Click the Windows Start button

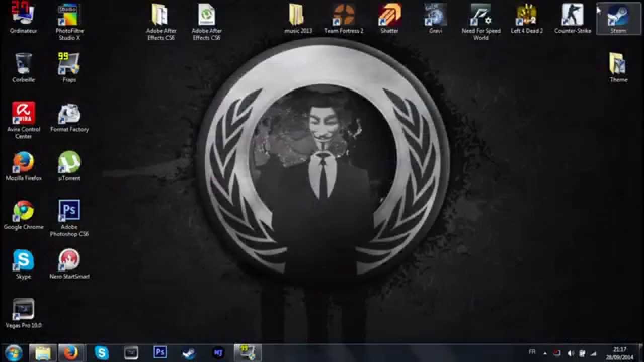14,353
